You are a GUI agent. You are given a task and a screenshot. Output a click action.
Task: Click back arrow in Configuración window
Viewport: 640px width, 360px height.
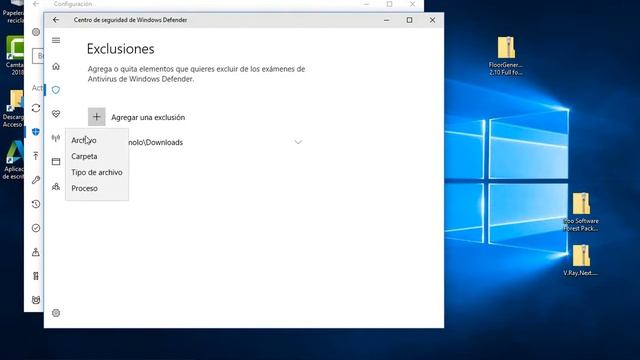(x=36, y=4)
